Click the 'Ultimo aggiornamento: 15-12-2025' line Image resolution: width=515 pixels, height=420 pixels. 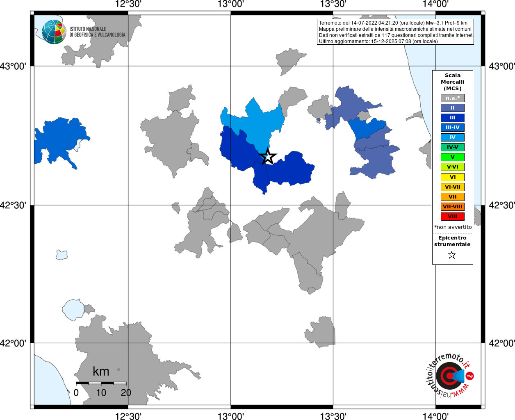378,41
